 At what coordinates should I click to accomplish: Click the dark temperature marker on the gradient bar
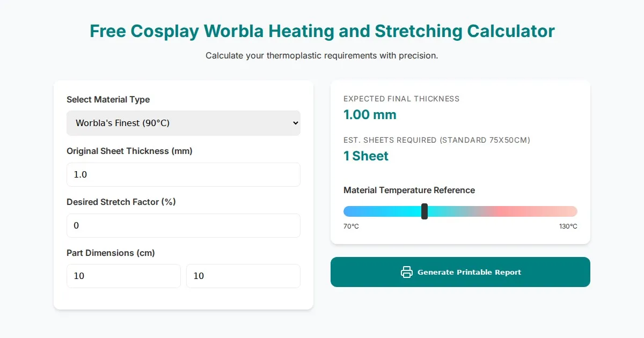coord(425,211)
